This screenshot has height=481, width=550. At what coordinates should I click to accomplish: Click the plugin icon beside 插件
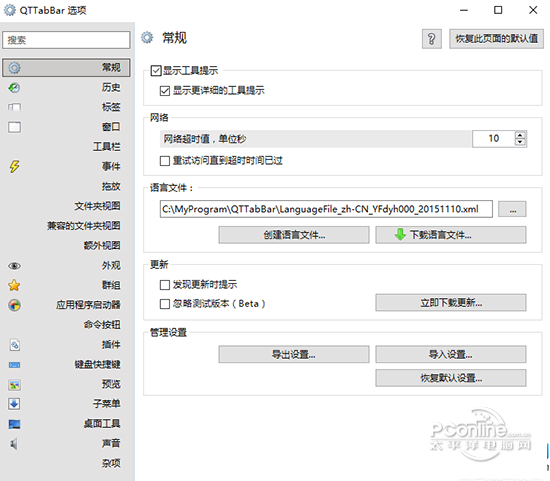tap(14, 345)
